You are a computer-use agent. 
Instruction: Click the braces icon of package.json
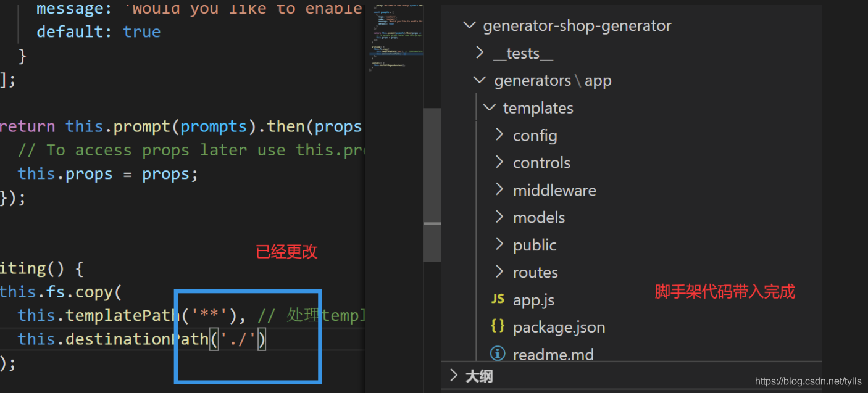point(498,326)
